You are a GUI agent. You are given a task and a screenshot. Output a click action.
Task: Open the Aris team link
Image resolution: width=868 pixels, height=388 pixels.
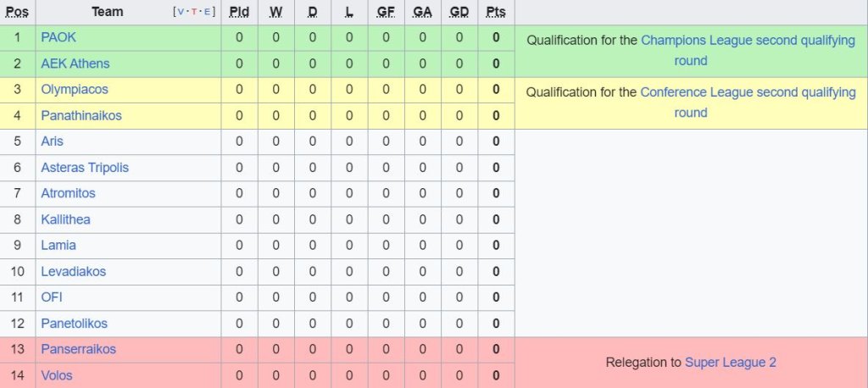click(52, 141)
